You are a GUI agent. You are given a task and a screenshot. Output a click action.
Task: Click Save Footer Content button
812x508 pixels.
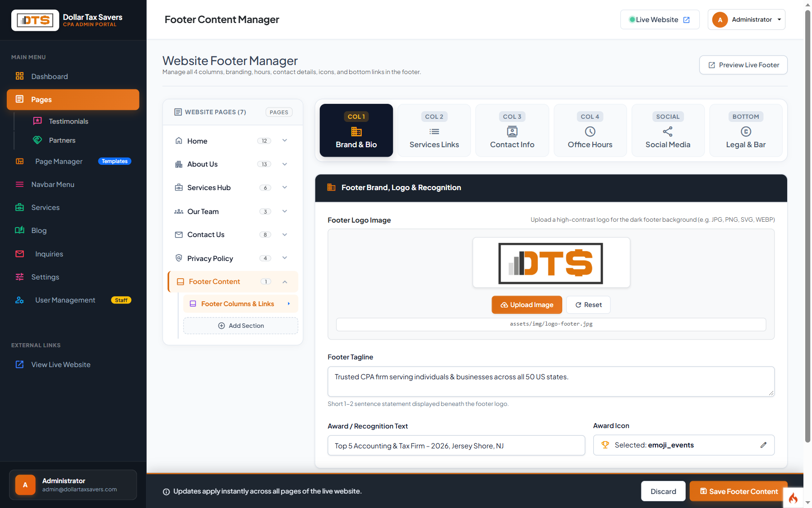click(738, 491)
